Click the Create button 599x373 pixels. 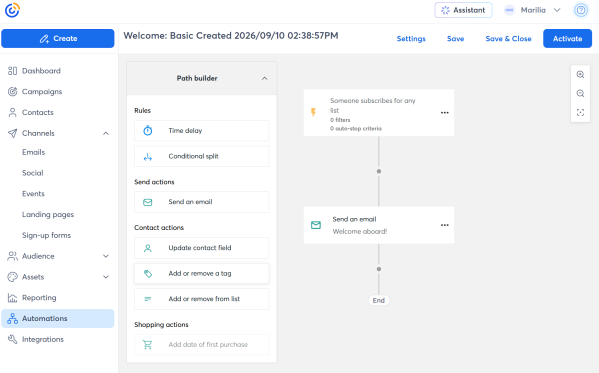tap(58, 39)
